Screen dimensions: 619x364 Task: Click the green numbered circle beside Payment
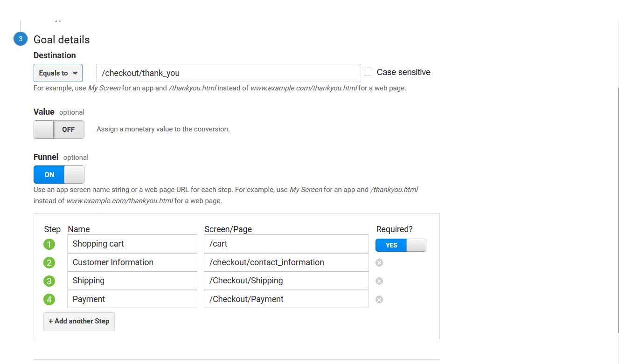[49, 299]
